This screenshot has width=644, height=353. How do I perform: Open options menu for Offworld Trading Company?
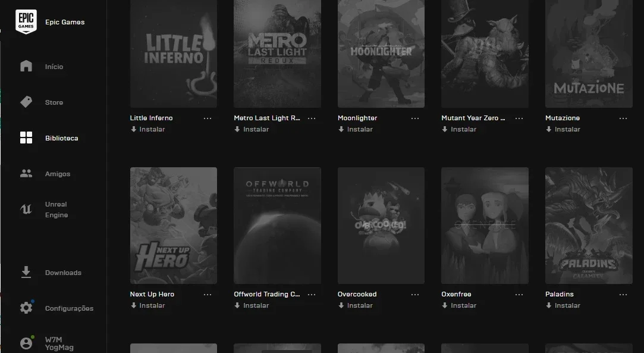pyautogui.click(x=312, y=295)
